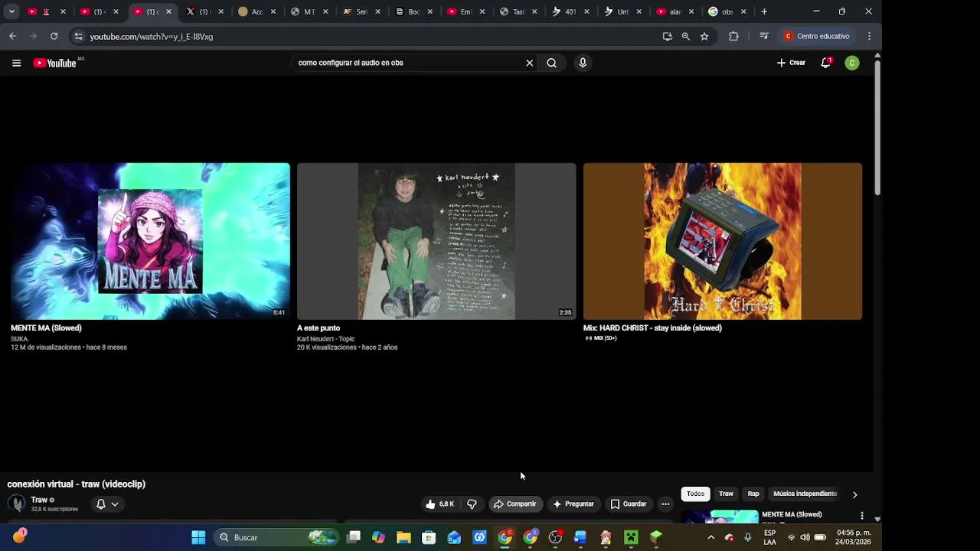Show more filter chips with right arrow
This screenshot has width=980, height=551.
tap(854, 494)
